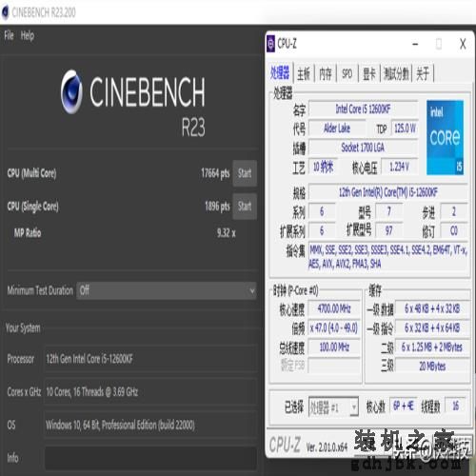Click the core count 6P + 4E value
This screenshot has width=476, height=476.
point(404,406)
